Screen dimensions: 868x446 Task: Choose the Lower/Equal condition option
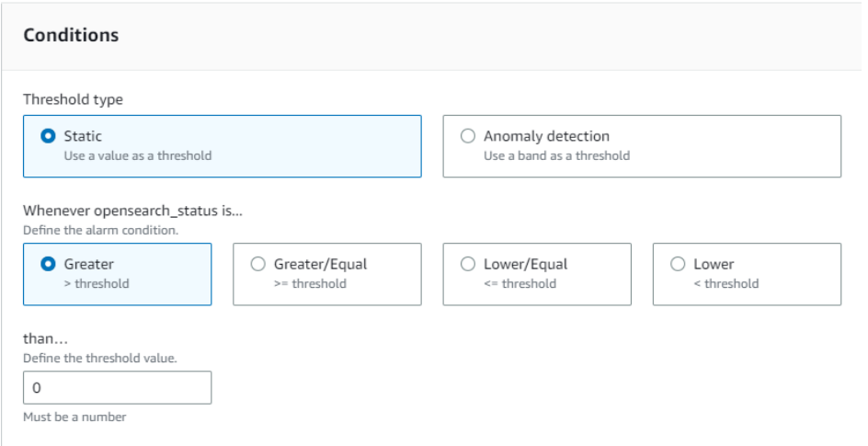468,264
